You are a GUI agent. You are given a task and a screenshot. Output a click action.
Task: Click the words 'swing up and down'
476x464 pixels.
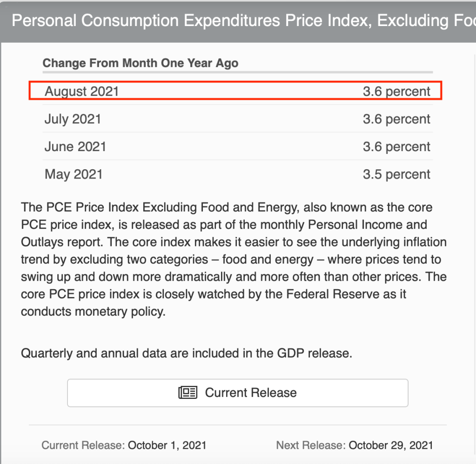coord(75,277)
